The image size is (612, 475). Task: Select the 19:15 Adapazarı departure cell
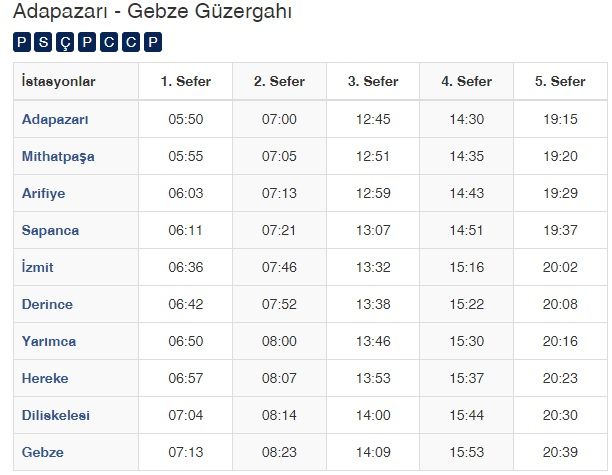click(560, 119)
